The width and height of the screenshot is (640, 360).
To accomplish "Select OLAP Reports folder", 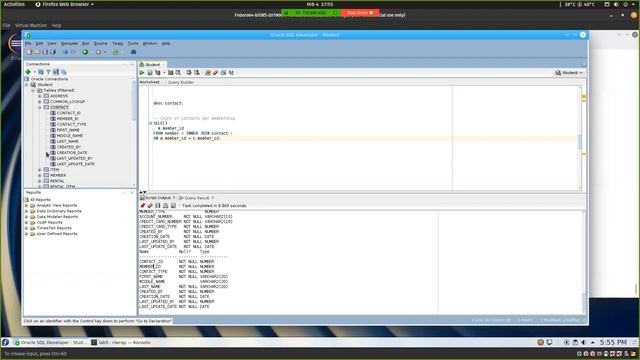I will pos(49,222).
